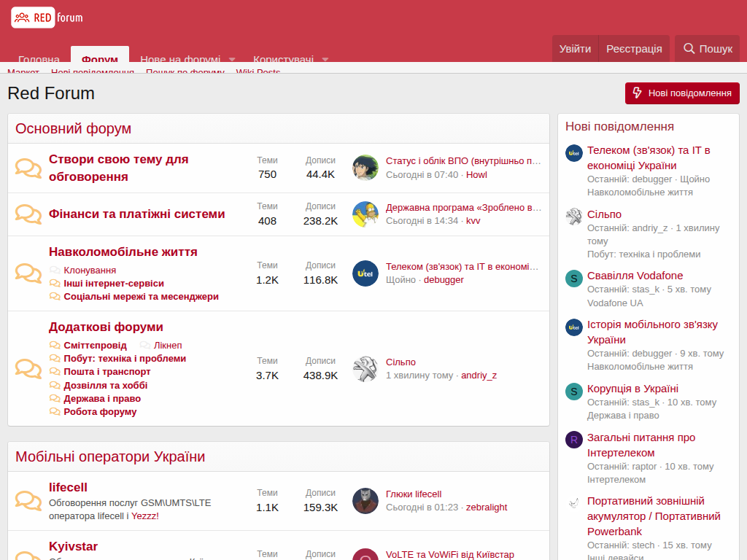Viewport: 747px width, 560px height.
Task: Open Howl's avatar in the first forum row
Action: pos(365,168)
